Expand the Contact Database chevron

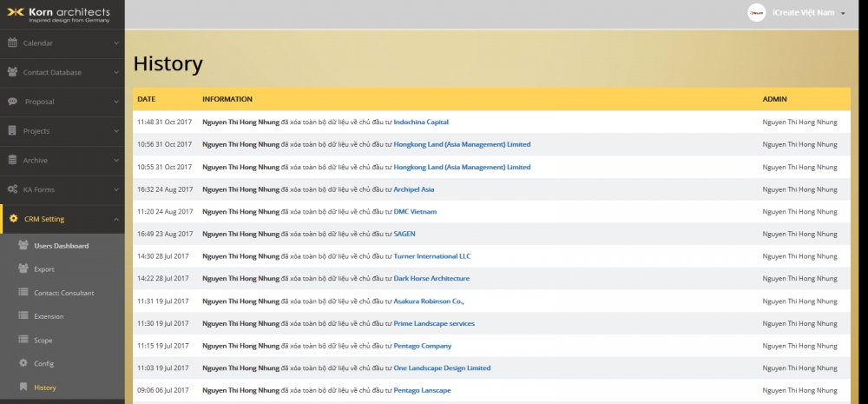116,73
